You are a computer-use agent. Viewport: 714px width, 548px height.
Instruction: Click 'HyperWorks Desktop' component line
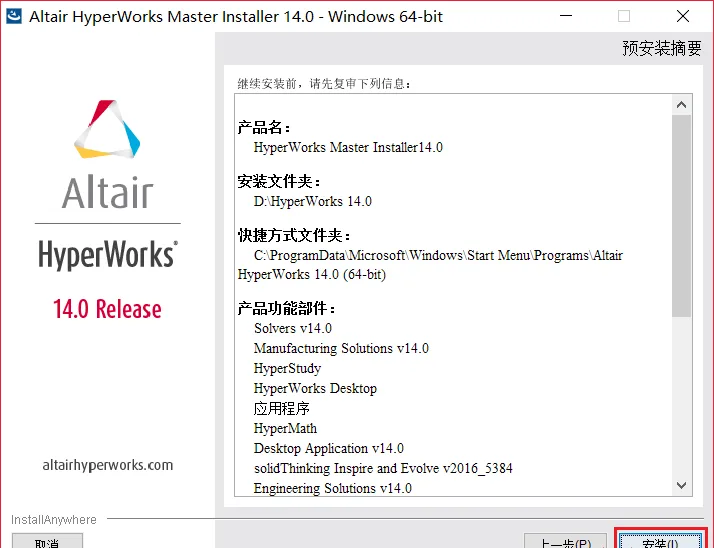(315, 389)
